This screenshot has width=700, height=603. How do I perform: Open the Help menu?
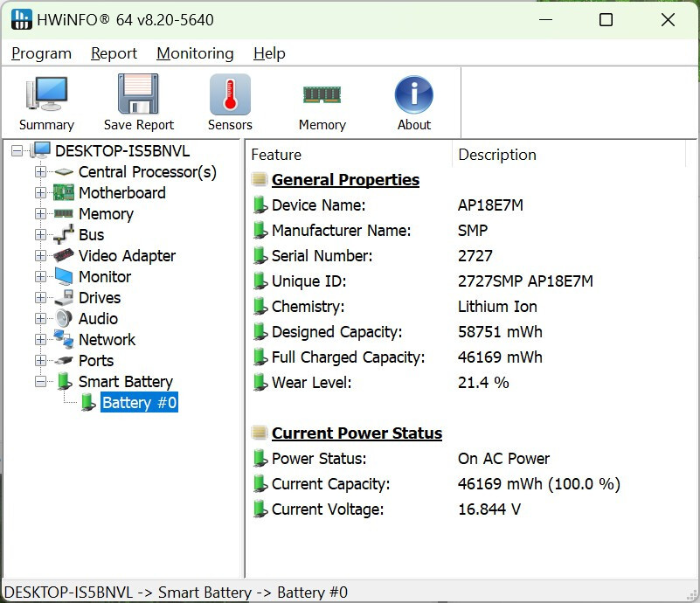[x=269, y=53]
